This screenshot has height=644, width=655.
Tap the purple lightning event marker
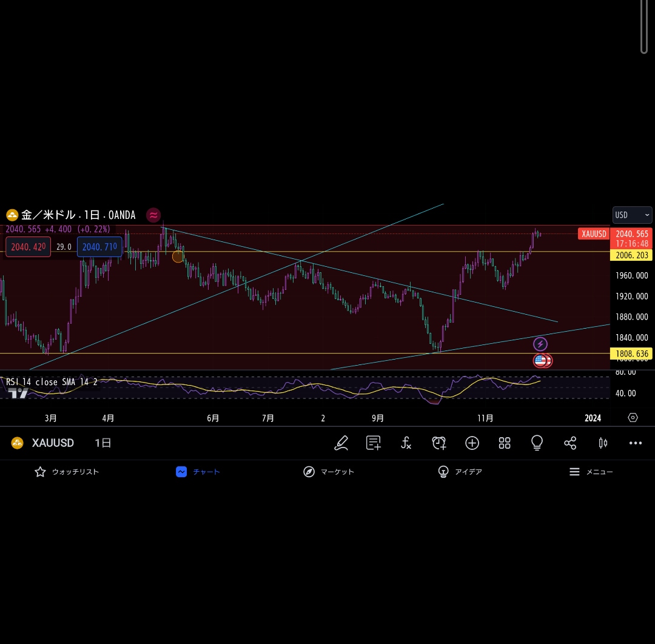coord(540,344)
